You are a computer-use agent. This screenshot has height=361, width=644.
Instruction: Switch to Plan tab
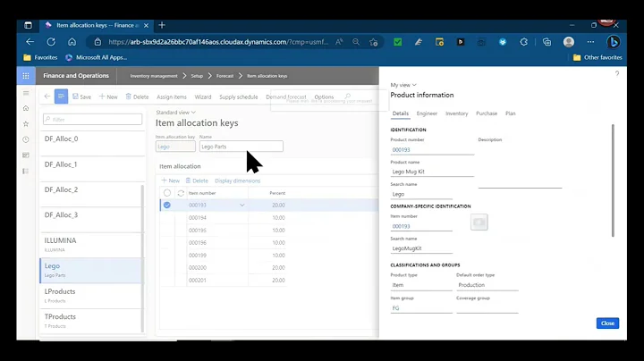click(510, 113)
